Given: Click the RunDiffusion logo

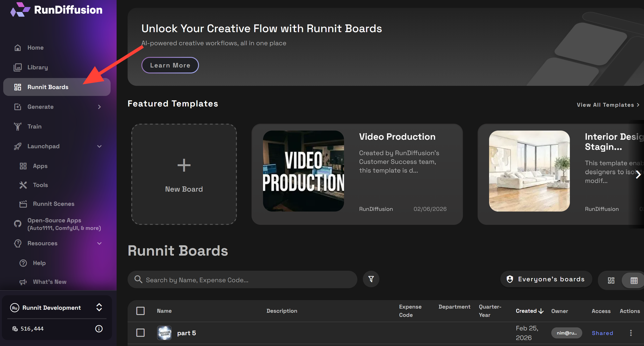Looking at the screenshot, I should 57,10.
